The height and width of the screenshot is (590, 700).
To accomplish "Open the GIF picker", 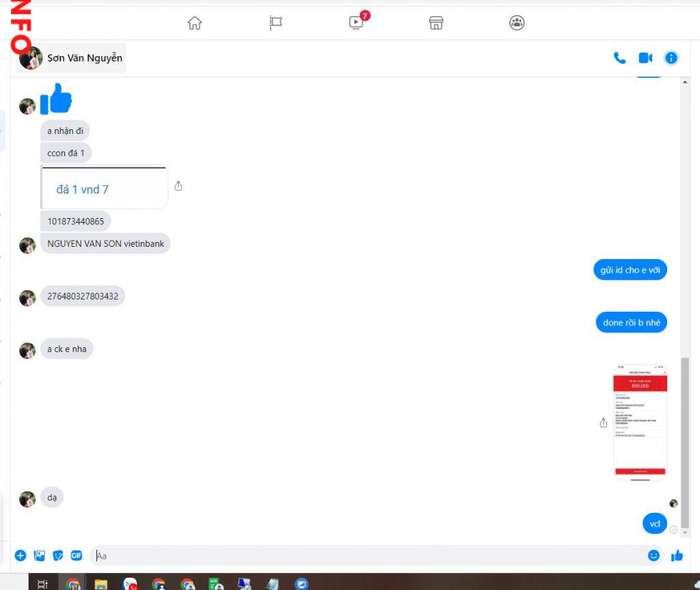I will (x=77, y=556).
